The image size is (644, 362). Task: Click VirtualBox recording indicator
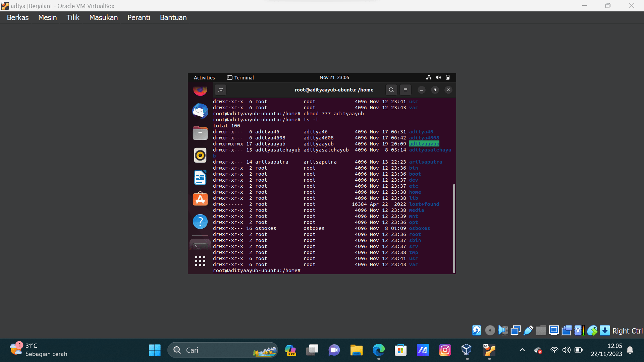pyautogui.click(x=567, y=330)
